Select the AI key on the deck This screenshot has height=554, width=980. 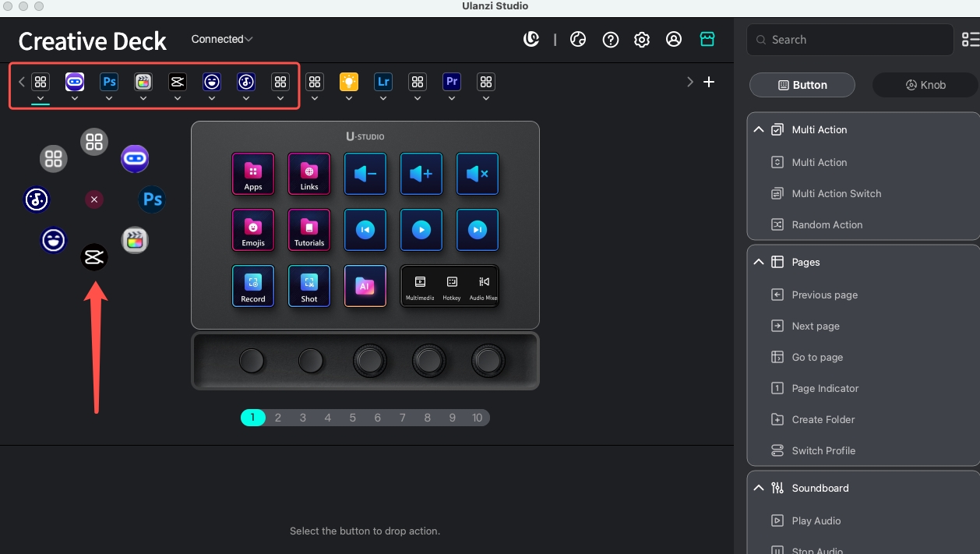pyautogui.click(x=365, y=286)
